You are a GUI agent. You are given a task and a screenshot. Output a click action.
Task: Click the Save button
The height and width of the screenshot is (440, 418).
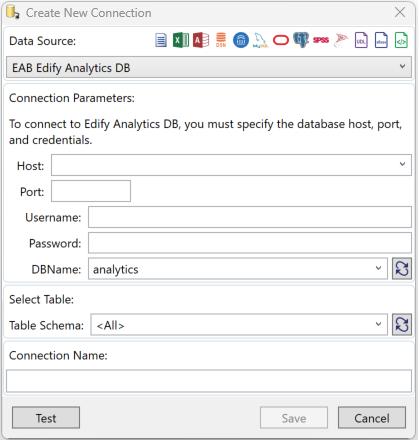(x=294, y=418)
